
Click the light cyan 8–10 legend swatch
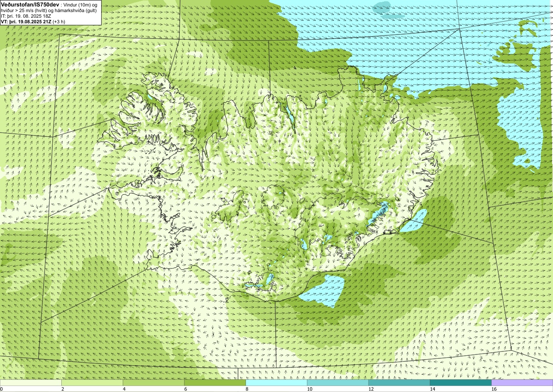click(x=276, y=383)
